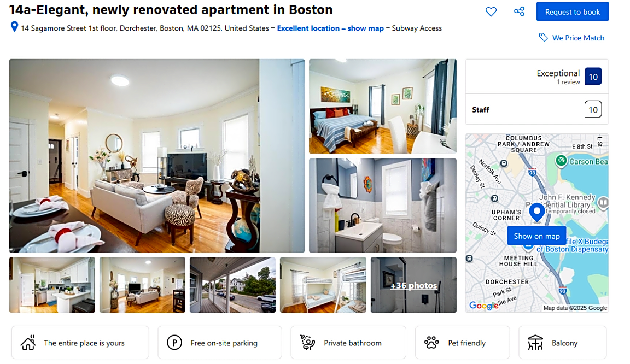Open the bedroom photo with striped bedding
The width and height of the screenshot is (630, 364).
tap(382, 107)
